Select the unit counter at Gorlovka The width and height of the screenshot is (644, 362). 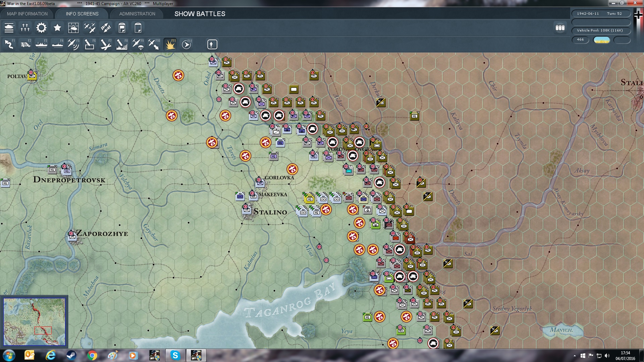[260, 182]
